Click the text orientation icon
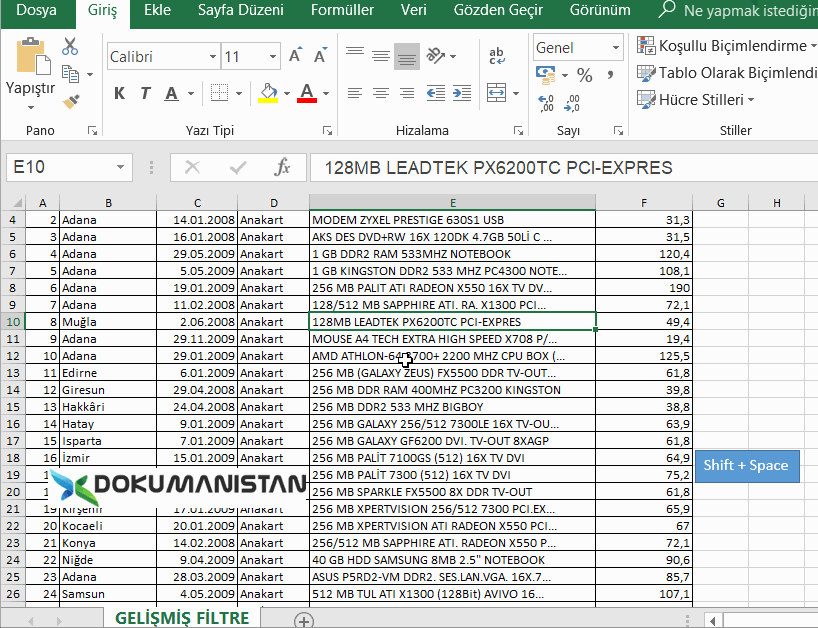The height and width of the screenshot is (628, 818). pos(436,55)
